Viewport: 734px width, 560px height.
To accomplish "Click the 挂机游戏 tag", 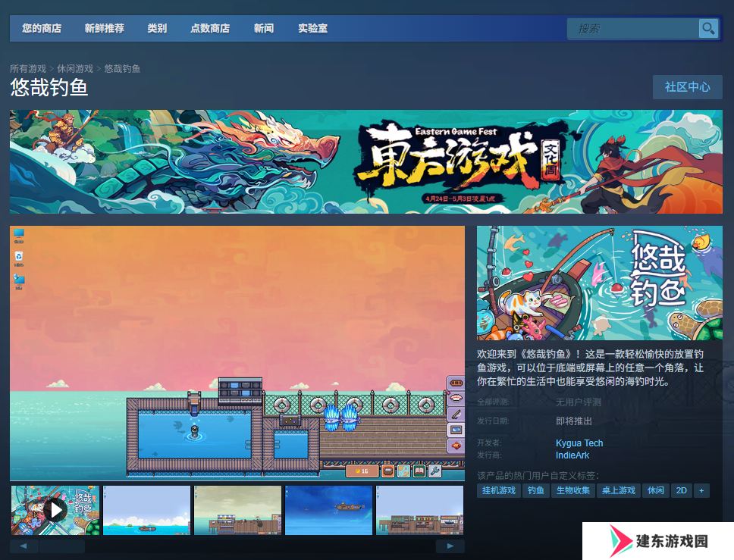I will pyautogui.click(x=499, y=490).
